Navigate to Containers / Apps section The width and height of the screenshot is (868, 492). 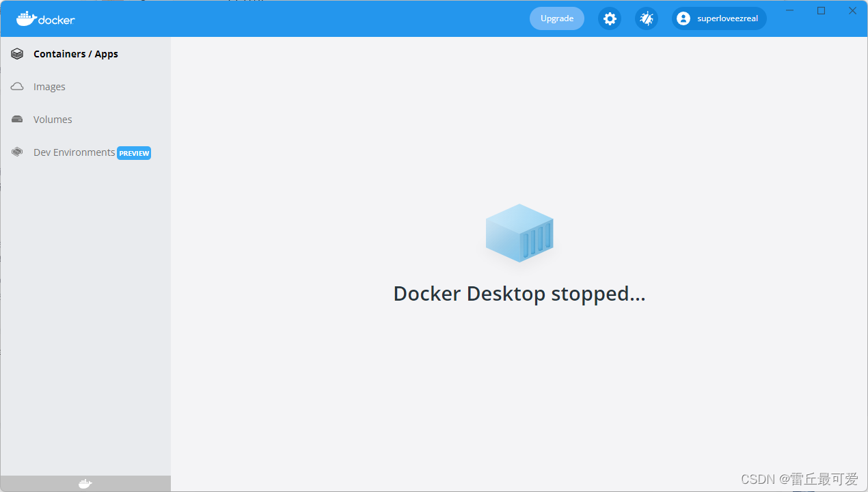(x=75, y=53)
